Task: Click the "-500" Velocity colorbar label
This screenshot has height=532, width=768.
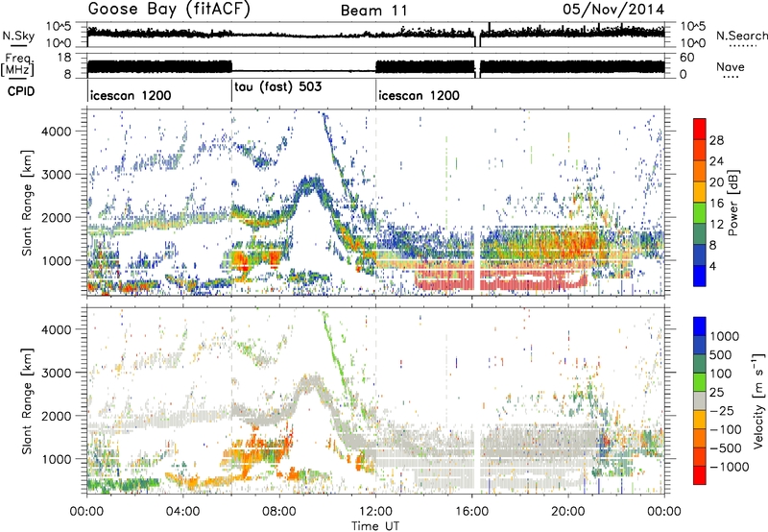Action: point(726,448)
